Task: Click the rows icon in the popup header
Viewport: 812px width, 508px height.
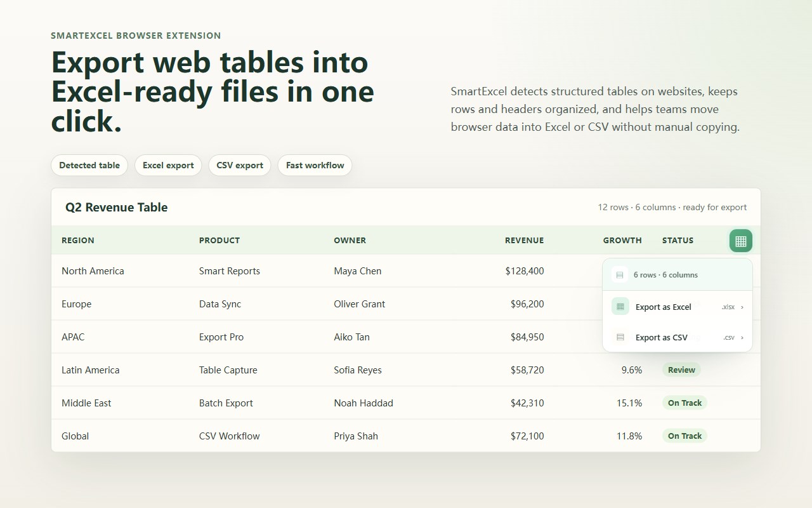Action: (620, 275)
